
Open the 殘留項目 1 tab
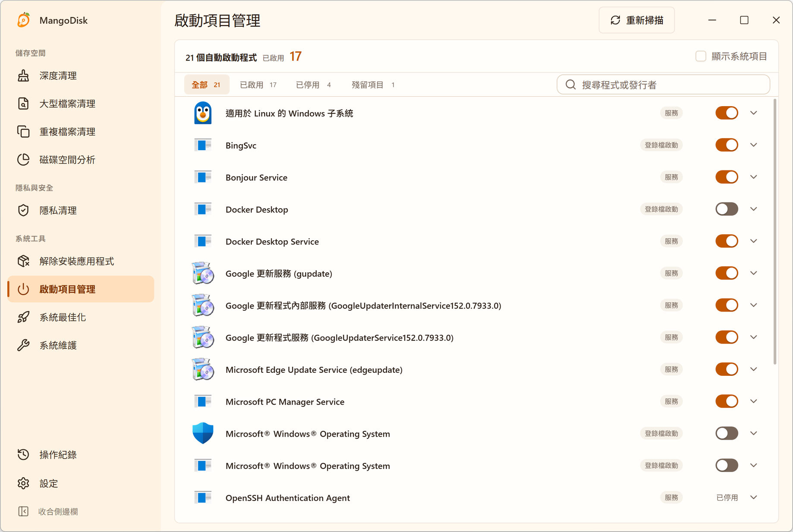point(373,85)
